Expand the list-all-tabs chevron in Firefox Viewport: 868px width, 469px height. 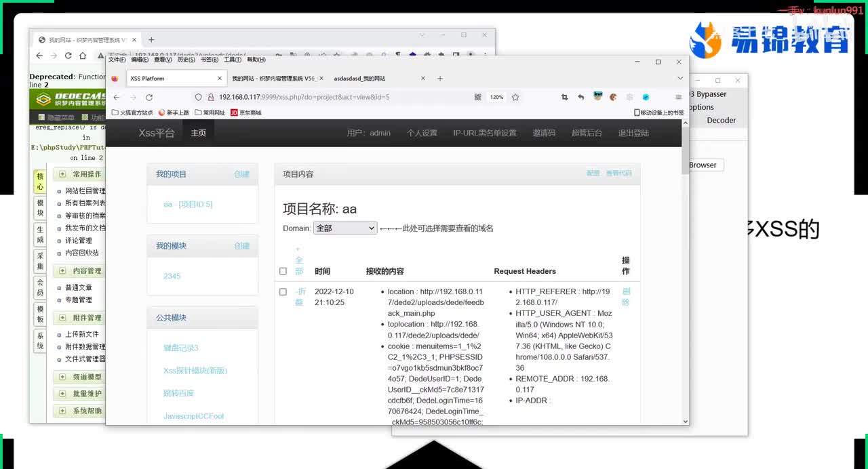point(680,79)
